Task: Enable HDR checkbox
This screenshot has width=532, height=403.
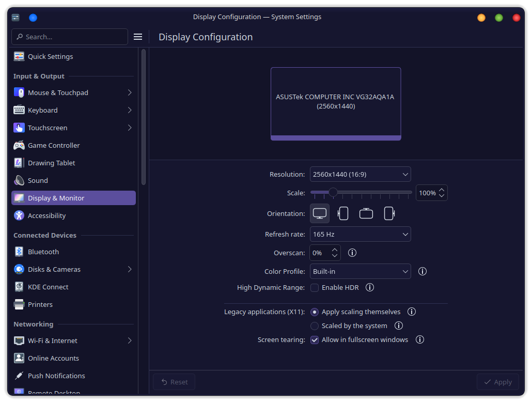Action: point(315,288)
